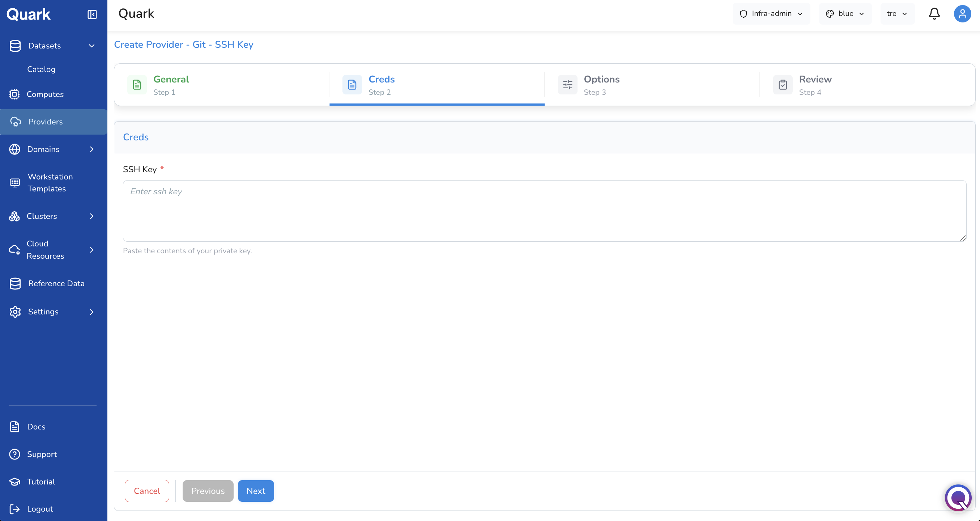Open the tre workspace dropdown
This screenshot has height=521, width=980.
898,14
